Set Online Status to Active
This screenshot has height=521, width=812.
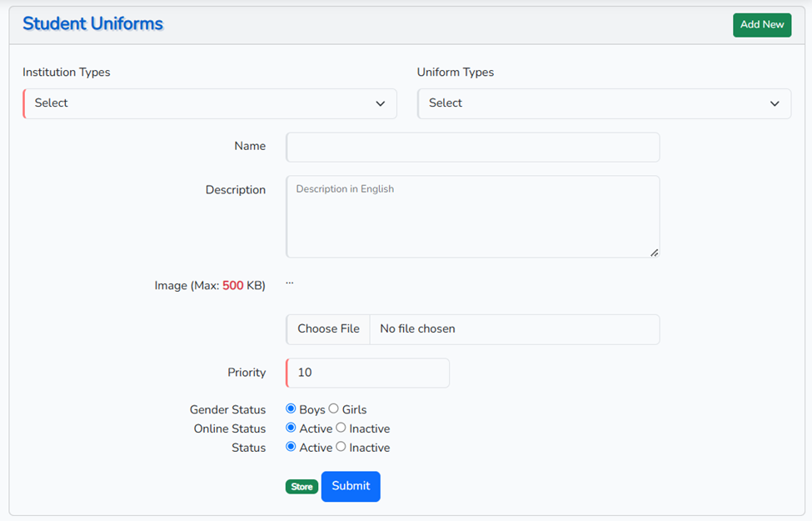[x=291, y=428]
